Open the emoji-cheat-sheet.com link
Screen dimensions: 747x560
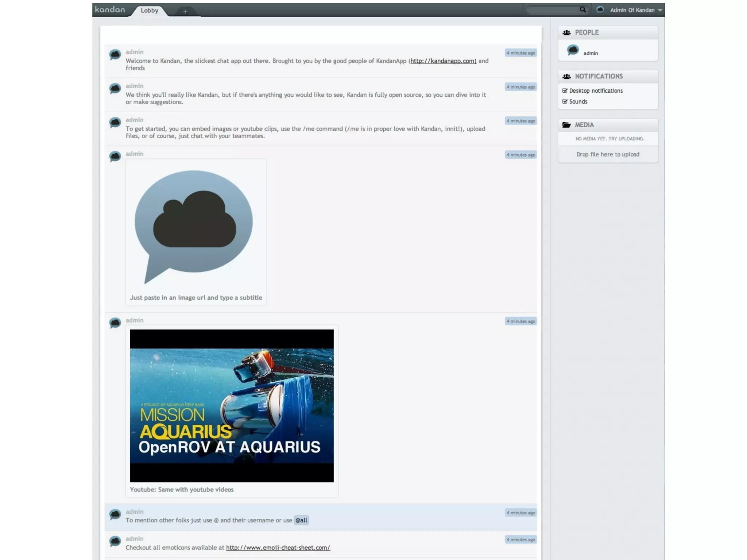(278, 547)
